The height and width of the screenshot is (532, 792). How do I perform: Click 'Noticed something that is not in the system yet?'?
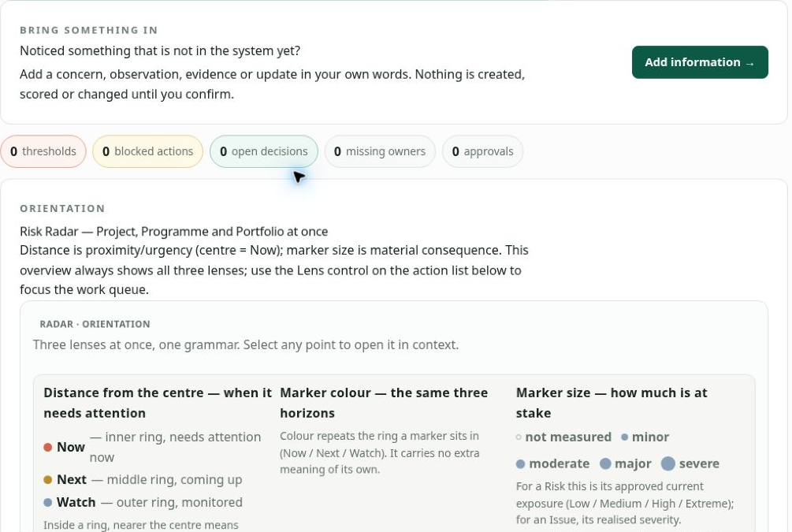160,51
